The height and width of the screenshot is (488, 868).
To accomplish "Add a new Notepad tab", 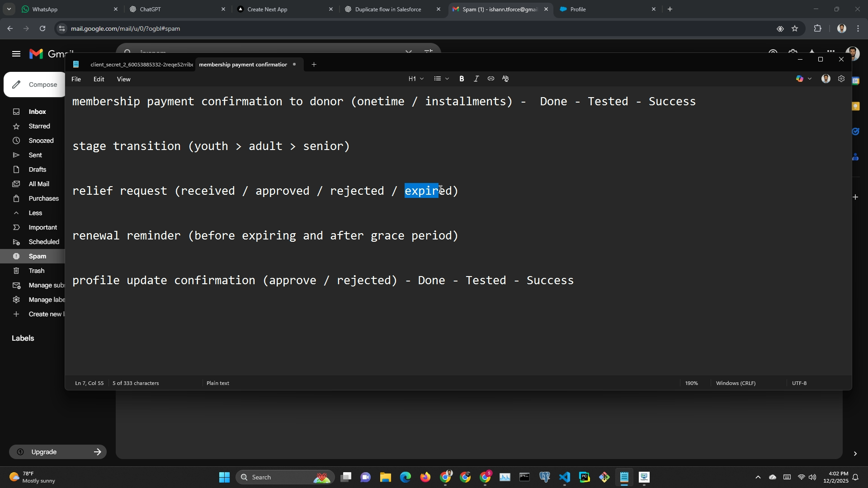I will 314,65.
